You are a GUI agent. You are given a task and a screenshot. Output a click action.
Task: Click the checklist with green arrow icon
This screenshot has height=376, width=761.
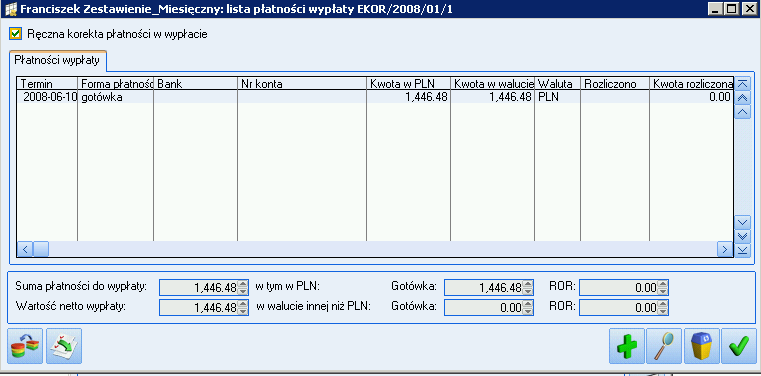(x=64, y=346)
